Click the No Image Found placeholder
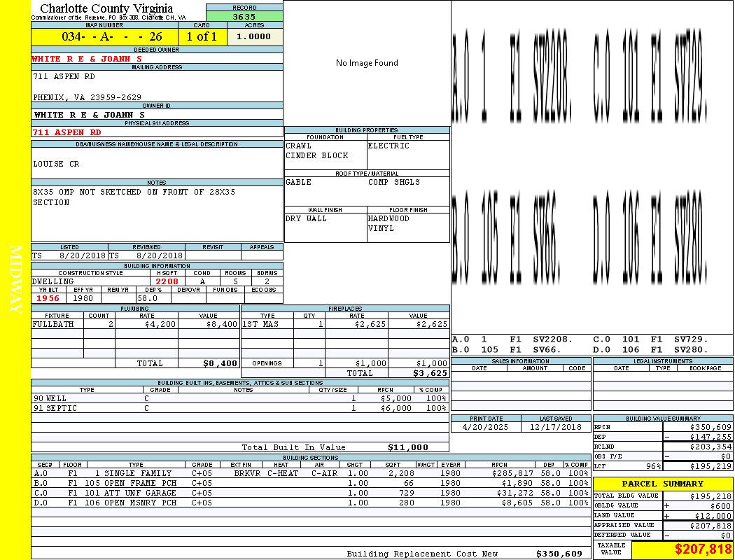 [367, 63]
